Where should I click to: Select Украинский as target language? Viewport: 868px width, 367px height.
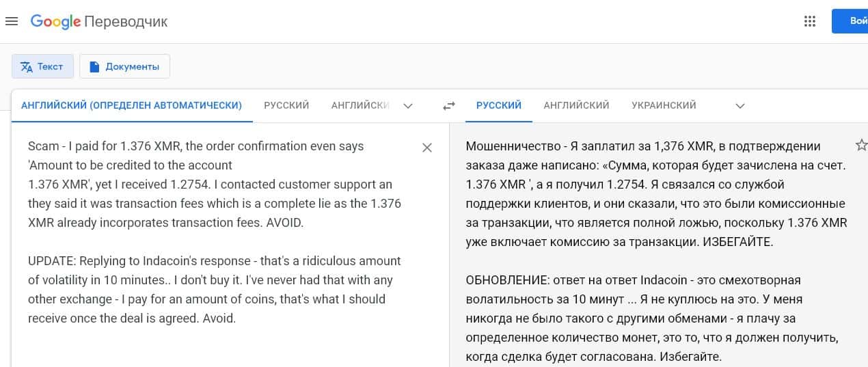[x=664, y=105]
